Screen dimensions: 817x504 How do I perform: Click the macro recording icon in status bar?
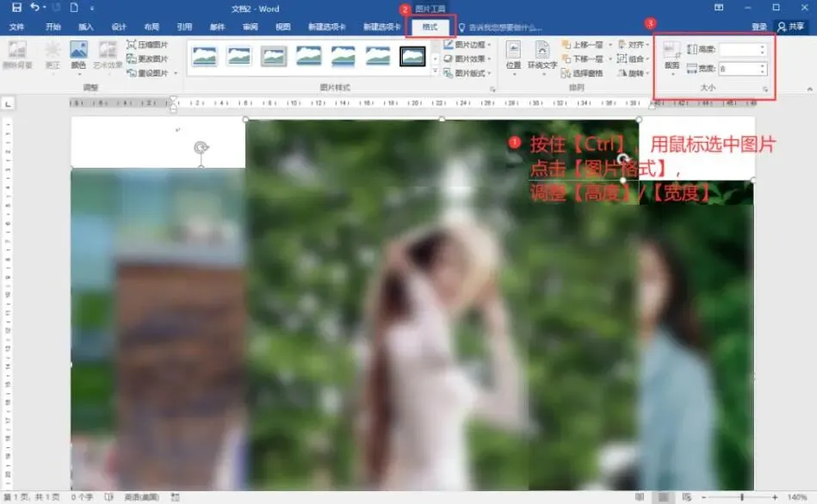pyautogui.click(x=175, y=497)
